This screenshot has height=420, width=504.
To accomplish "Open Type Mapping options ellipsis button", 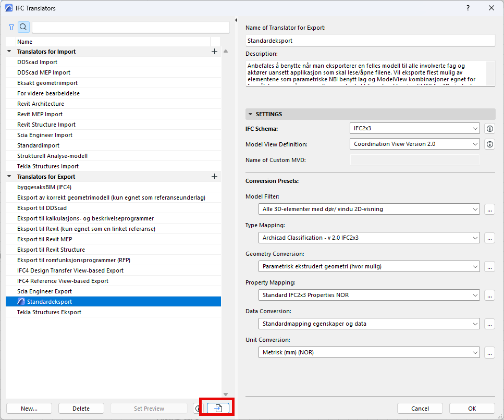I will [x=489, y=238].
